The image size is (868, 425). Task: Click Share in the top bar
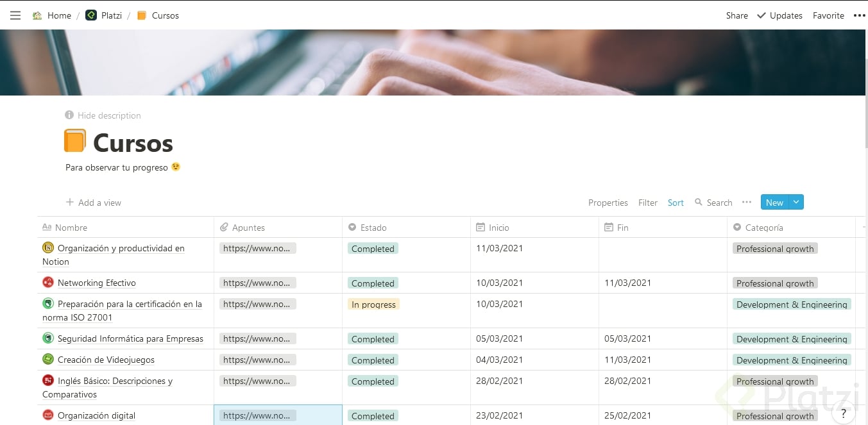[x=736, y=15]
